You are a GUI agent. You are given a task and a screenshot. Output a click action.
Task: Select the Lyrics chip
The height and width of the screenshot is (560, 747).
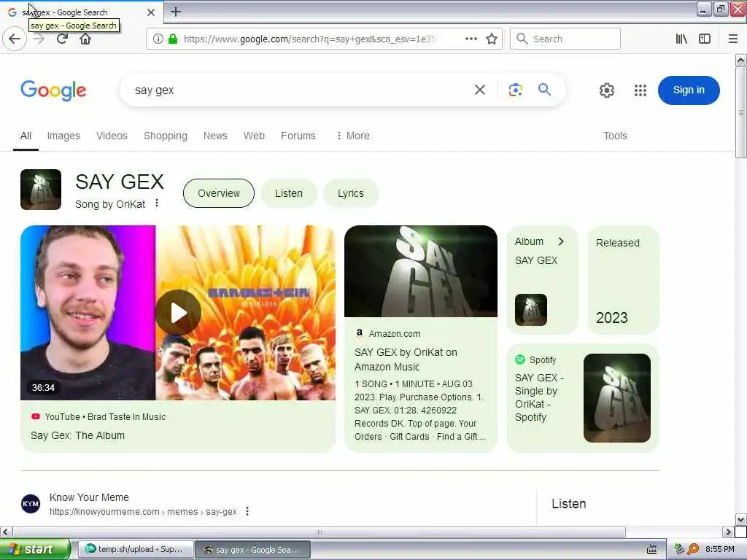[x=351, y=193]
